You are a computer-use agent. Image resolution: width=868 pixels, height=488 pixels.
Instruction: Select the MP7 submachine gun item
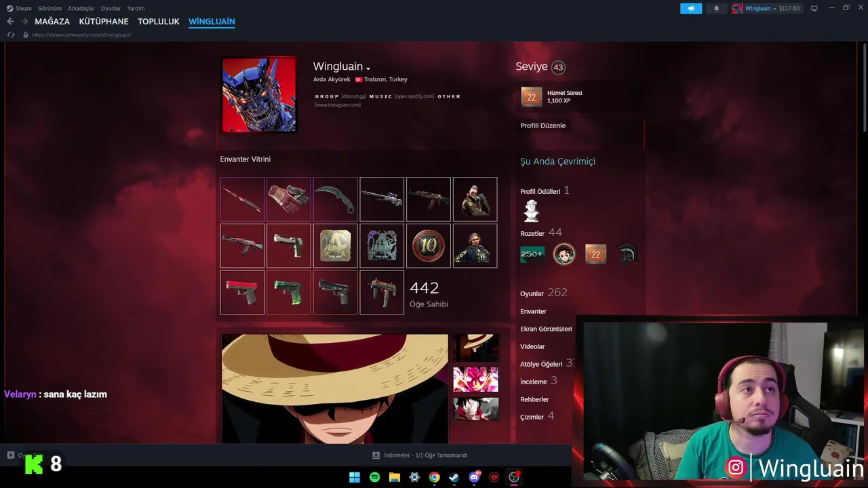pyautogui.click(x=382, y=293)
